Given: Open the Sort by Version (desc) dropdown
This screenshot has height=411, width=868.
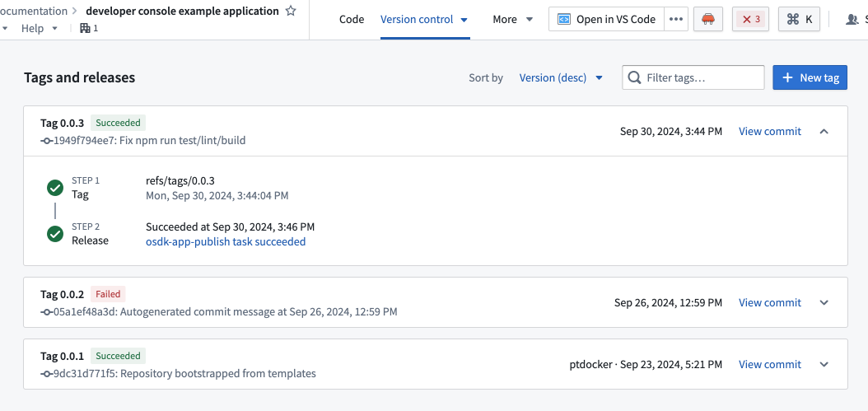Looking at the screenshot, I should pos(561,77).
